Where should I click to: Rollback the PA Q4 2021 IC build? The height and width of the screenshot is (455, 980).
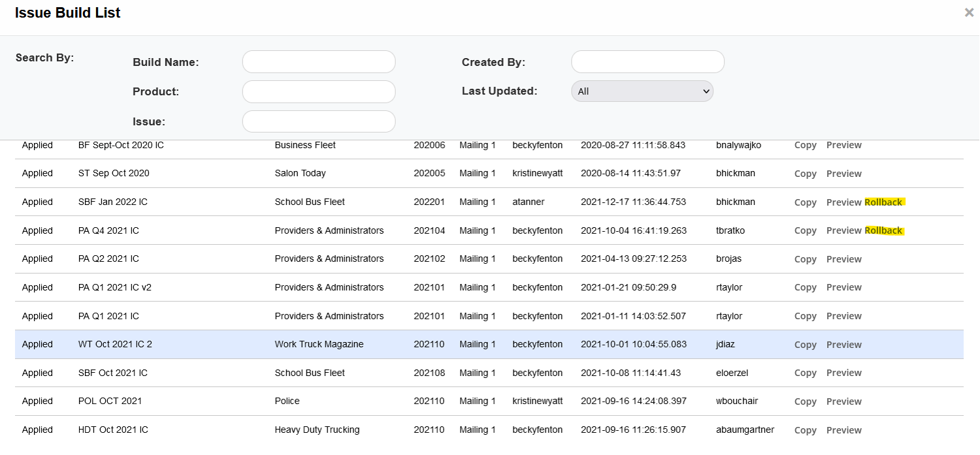(883, 230)
